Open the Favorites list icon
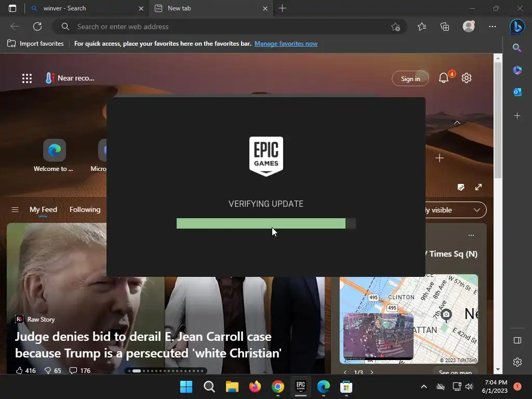 coord(422,26)
